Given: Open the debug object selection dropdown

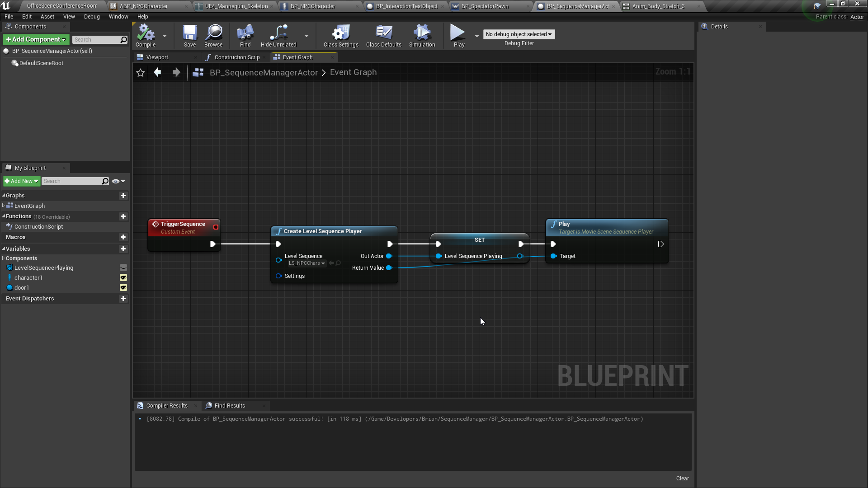Looking at the screenshot, I should coord(519,34).
